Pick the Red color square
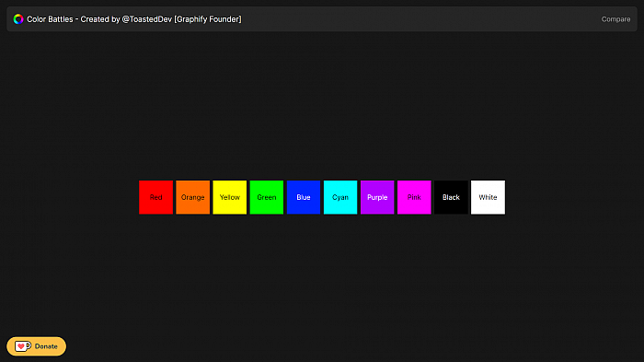Viewport: 644px width, 362px height. pyautogui.click(x=155, y=197)
